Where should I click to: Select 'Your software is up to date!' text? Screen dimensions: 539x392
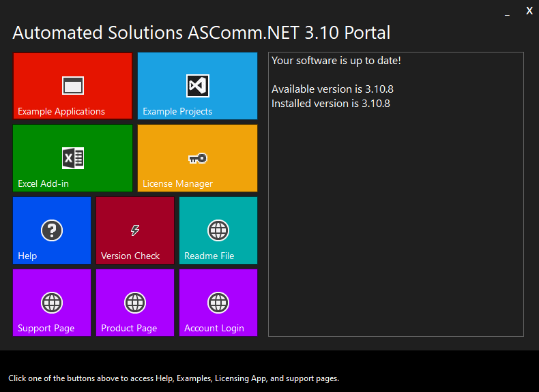point(336,61)
